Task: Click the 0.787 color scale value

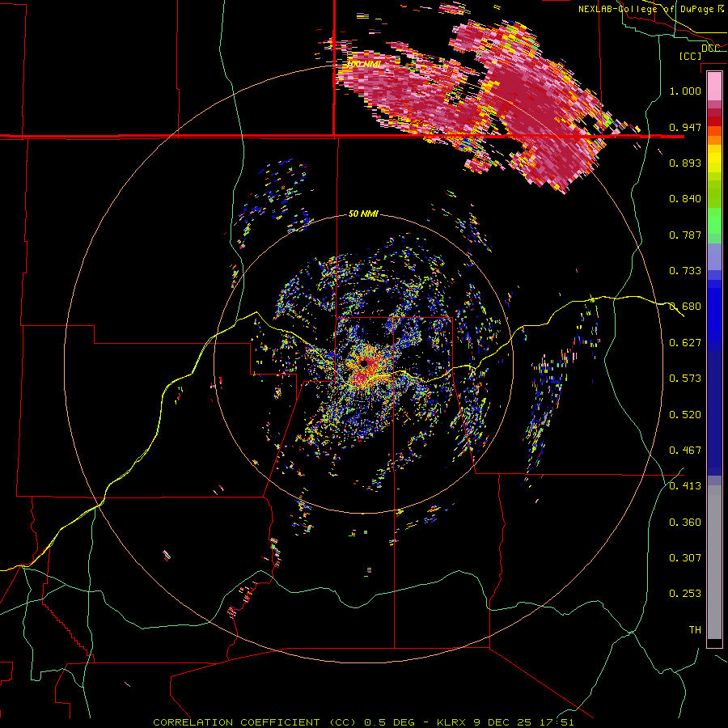Action: tap(685, 235)
